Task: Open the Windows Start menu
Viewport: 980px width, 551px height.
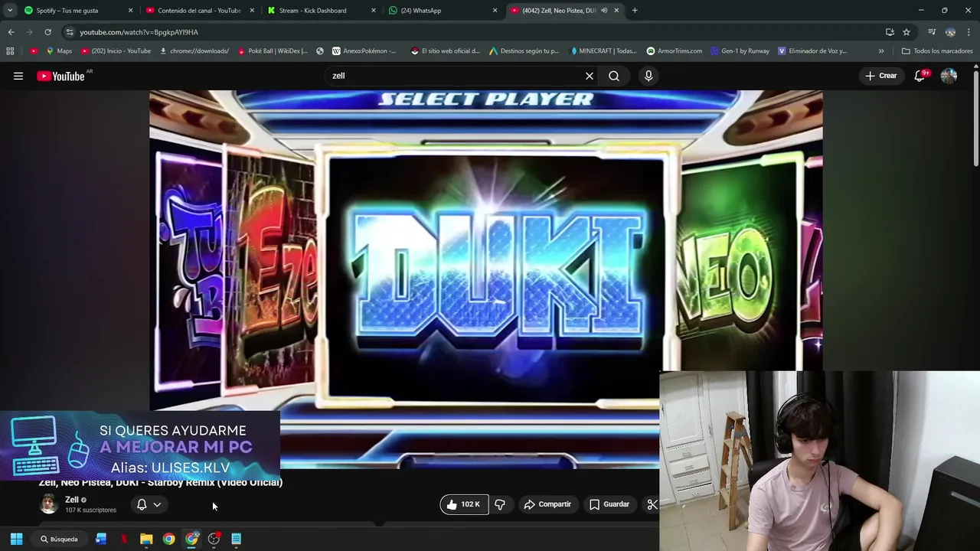Action: [x=16, y=539]
